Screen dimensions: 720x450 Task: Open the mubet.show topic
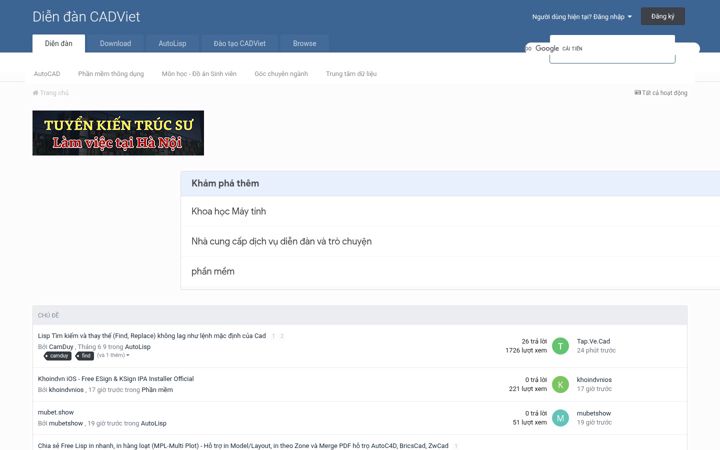56,412
